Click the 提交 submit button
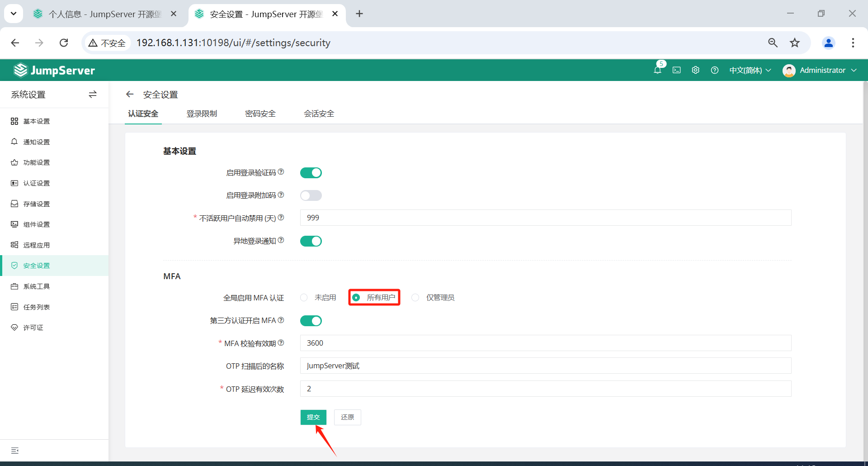The height and width of the screenshot is (466, 868). coord(313,417)
